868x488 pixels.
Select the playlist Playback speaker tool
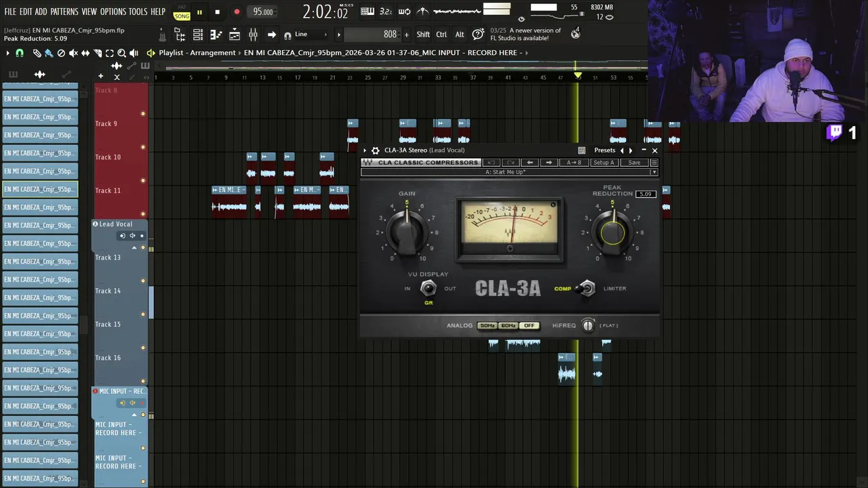[134, 53]
